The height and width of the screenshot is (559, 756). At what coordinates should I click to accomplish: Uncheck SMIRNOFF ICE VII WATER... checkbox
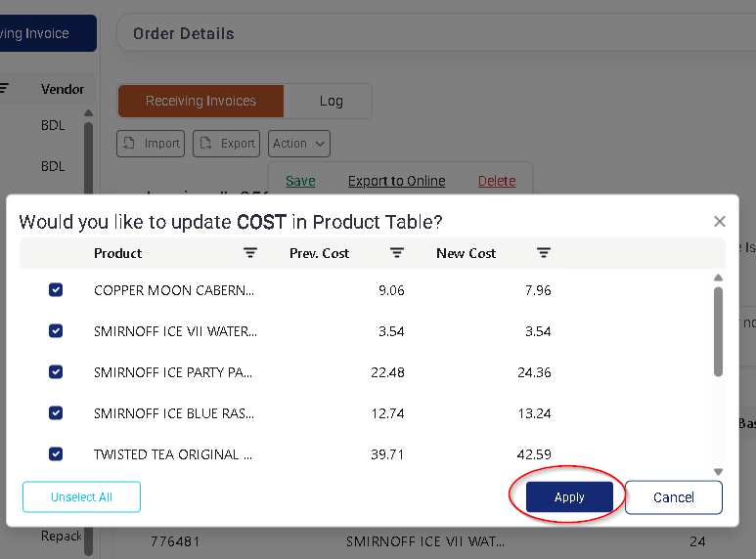(x=56, y=331)
